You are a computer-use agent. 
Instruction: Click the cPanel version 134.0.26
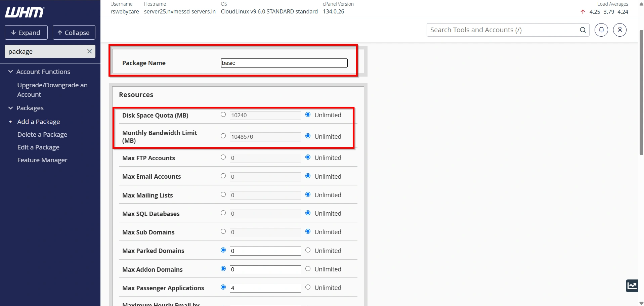pyautogui.click(x=333, y=11)
